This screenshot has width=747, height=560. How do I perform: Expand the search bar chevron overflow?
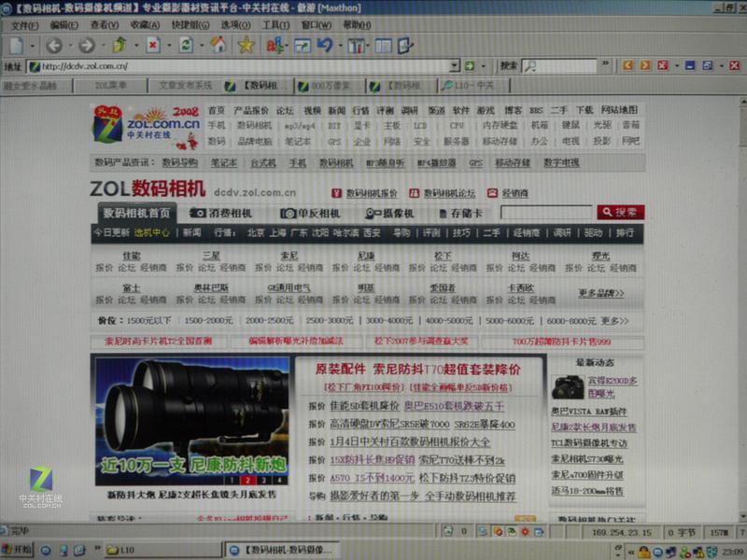[605, 63]
